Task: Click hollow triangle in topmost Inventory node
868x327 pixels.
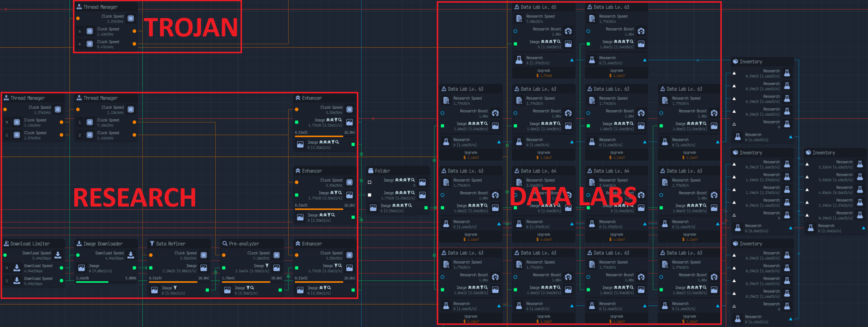Action: point(734,124)
